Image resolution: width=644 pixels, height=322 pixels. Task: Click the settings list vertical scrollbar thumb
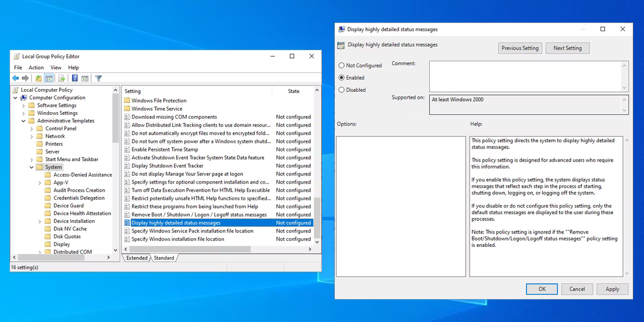317,218
